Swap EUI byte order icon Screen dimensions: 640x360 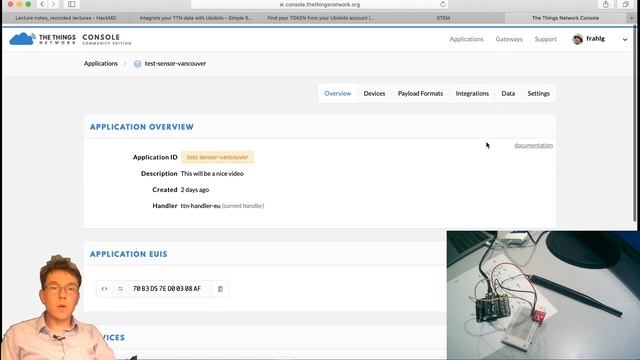pos(120,289)
